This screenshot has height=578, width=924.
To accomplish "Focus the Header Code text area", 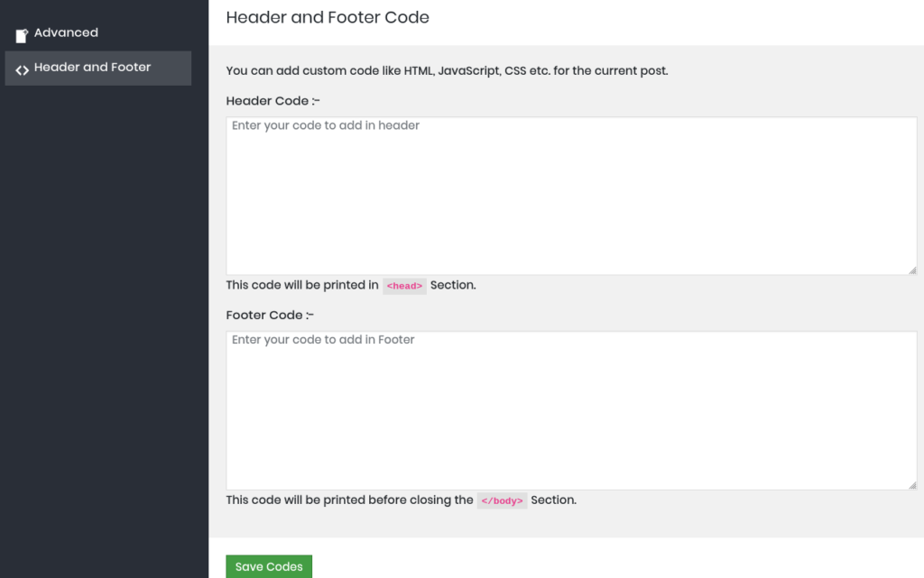I will click(x=570, y=196).
